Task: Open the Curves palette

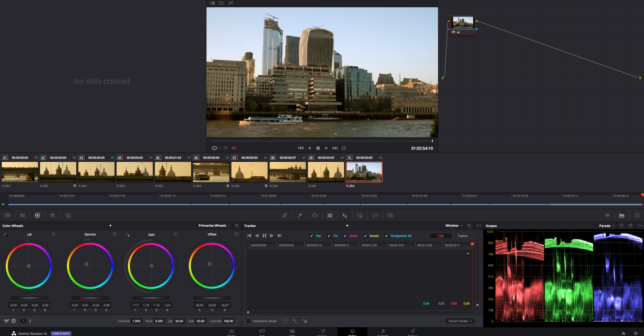Action: [284, 215]
